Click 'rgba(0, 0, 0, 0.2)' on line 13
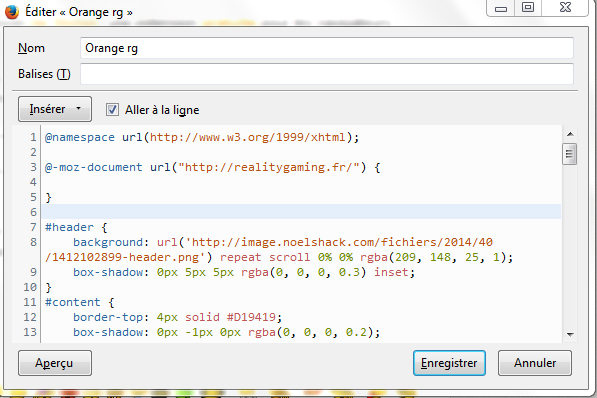 click(x=311, y=332)
